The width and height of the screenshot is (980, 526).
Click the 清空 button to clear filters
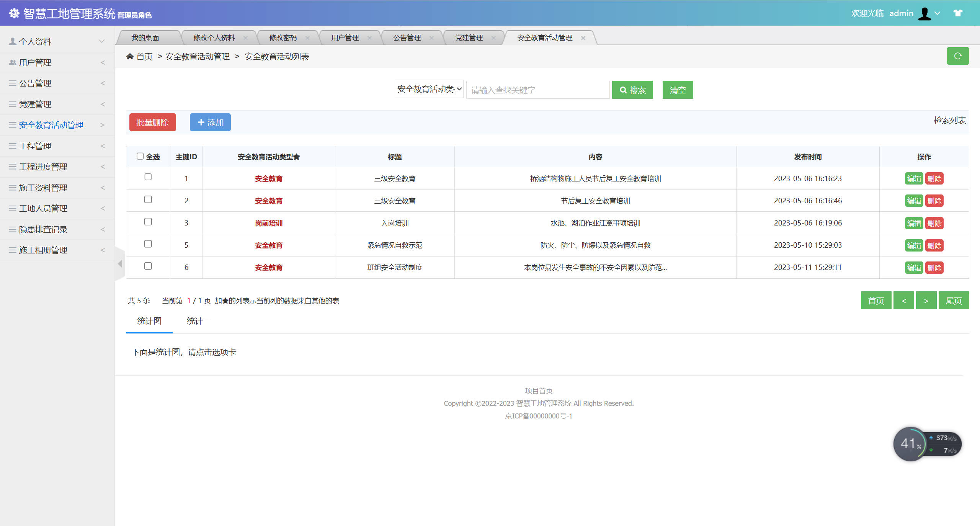[x=677, y=90]
